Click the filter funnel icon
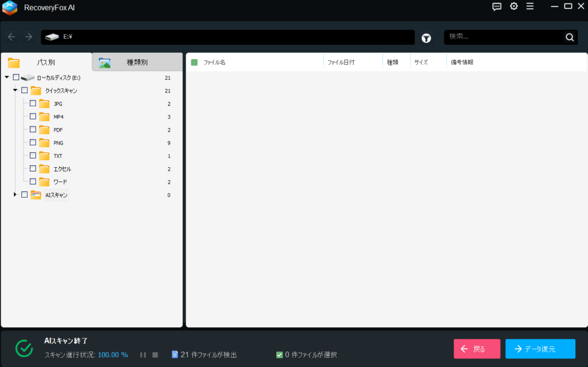 pos(426,38)
